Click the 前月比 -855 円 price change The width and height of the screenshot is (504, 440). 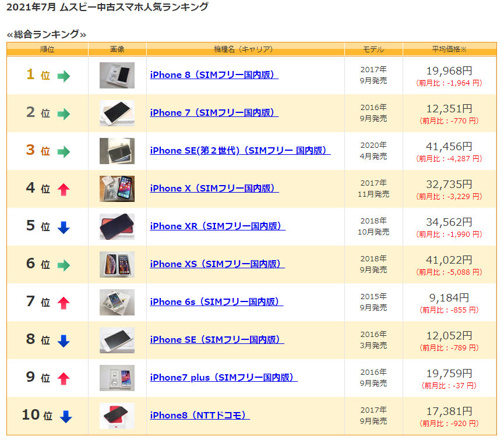pos(449,310)
